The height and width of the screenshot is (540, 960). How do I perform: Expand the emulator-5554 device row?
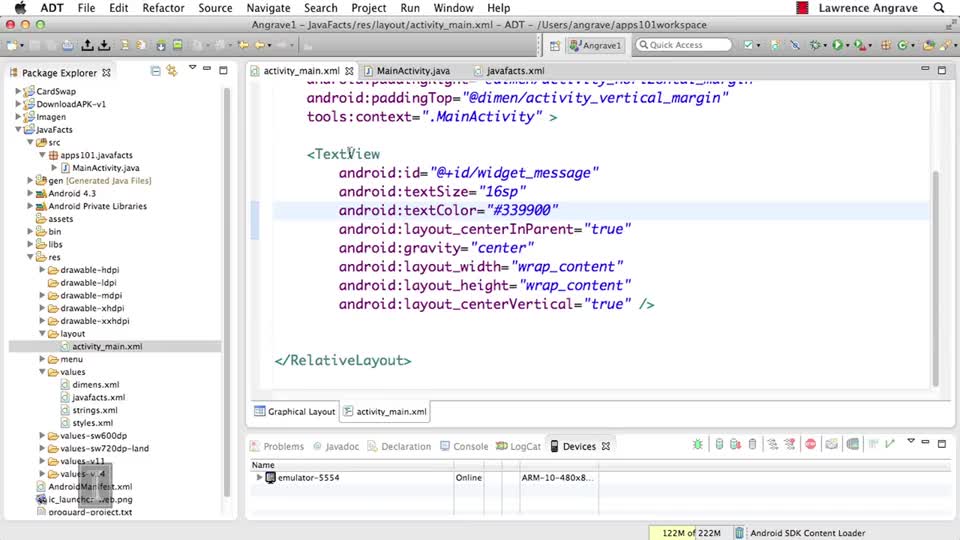(x=259, y=477)
